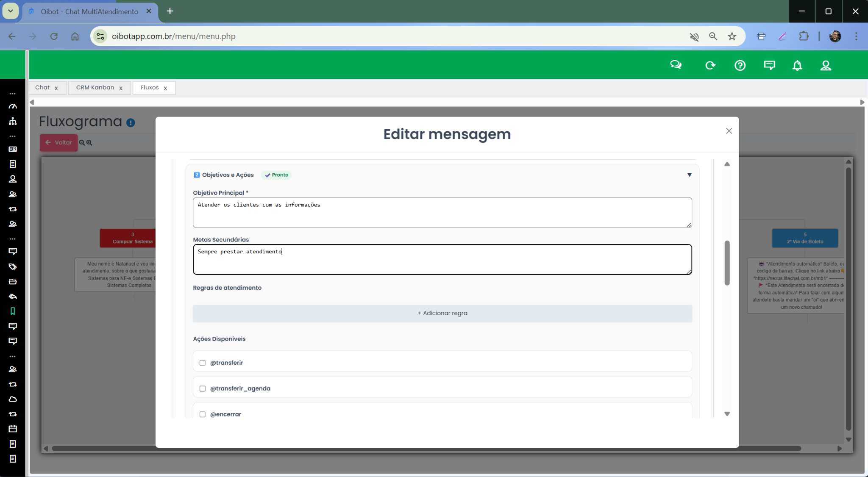Open the green bookmark icon in sidebar
This screenshot has width=868, height=477.
click(x=13, y=311)
